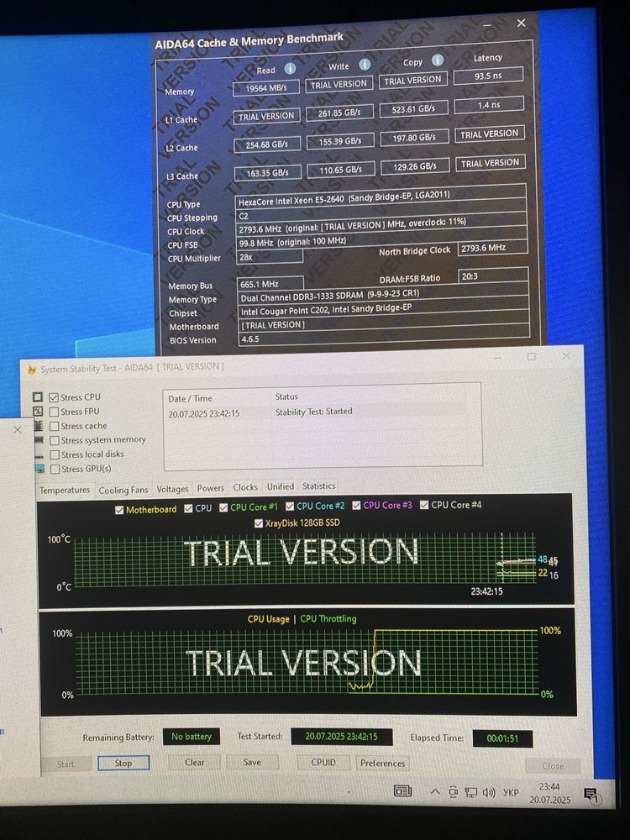Click the Close button in Stability Test
The width and height of the screenshot is (630, 840).
tap(553, 766)
